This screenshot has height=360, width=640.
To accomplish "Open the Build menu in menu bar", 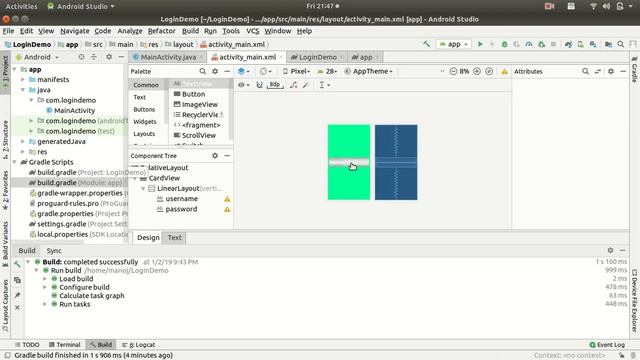I will pyautogui.click(x=190, y=31).
